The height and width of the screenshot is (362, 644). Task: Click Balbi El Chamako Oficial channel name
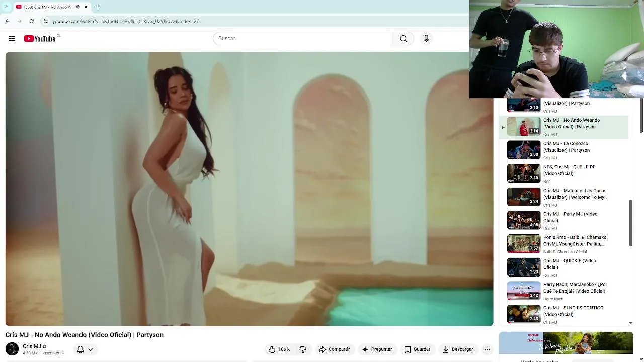coord(565,252)
